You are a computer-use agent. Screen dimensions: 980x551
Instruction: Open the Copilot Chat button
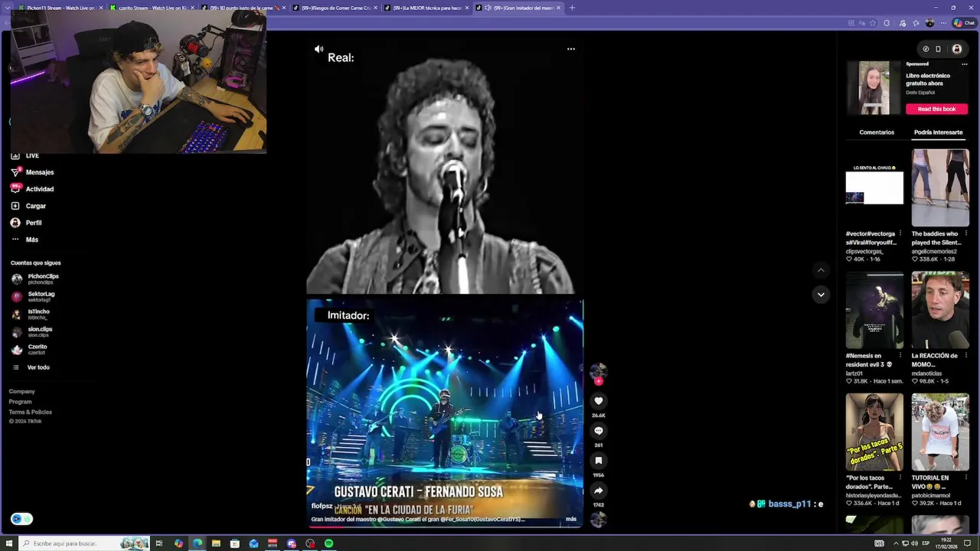point(964,23)
